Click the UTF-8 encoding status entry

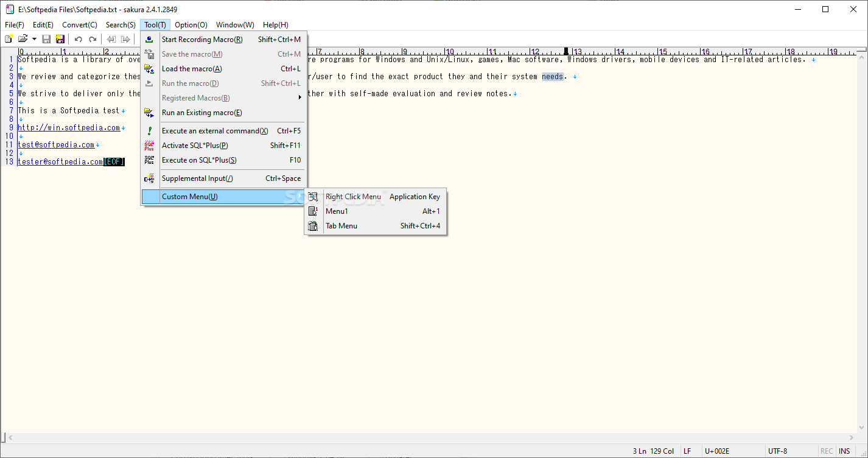(x=777, y=451)
